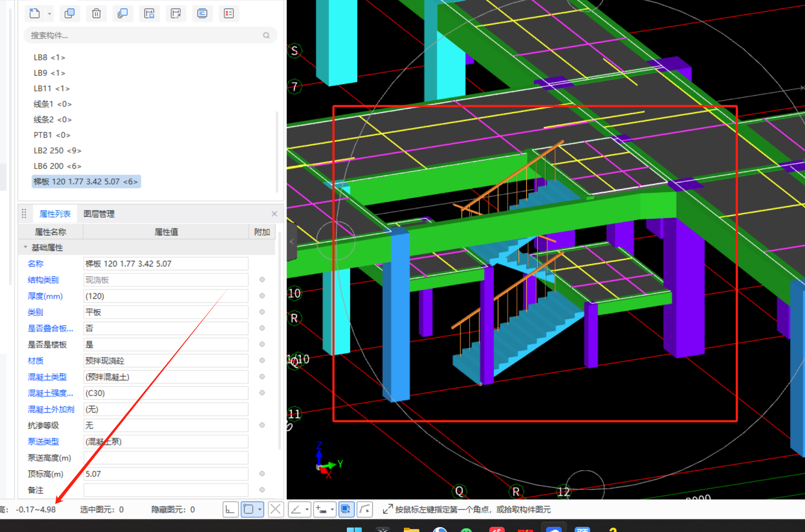This screenshot has width=805, height=532.
Task: Select the LB11 <1> component
Action: coord(52,88)
